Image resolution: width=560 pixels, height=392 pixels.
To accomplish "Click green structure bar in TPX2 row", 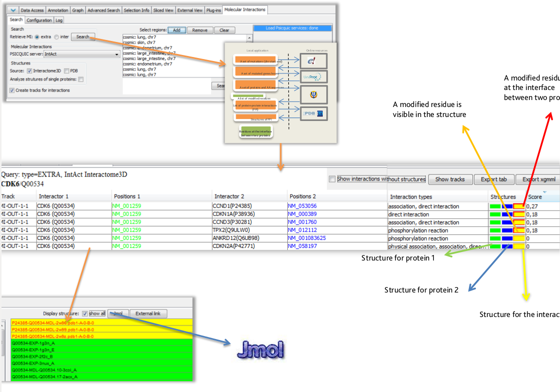I will pos(495,230).
